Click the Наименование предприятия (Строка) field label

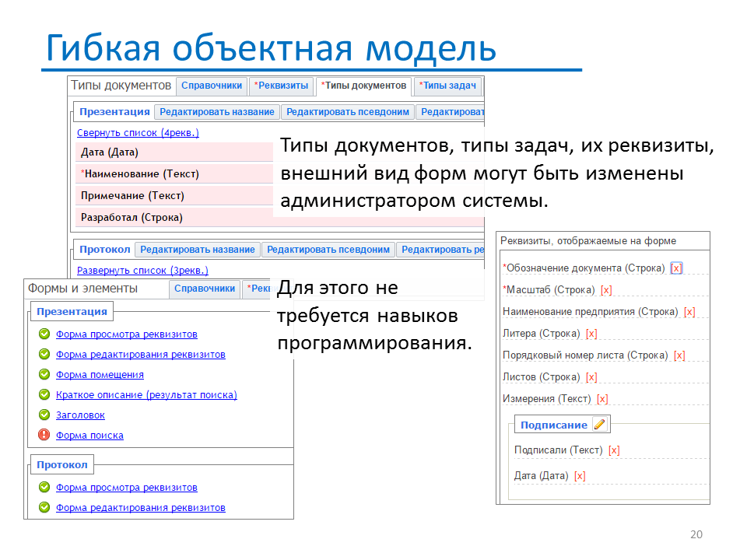tap(591, 312)
